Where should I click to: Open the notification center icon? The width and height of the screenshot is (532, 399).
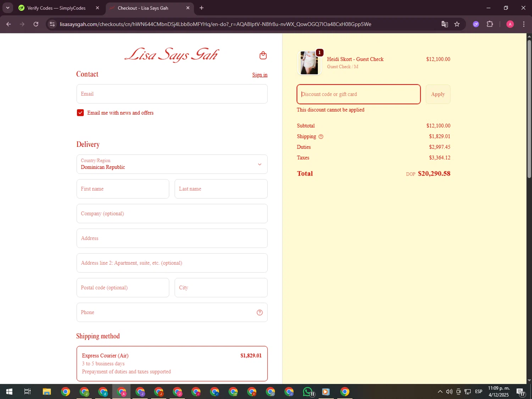coord(521,392)
